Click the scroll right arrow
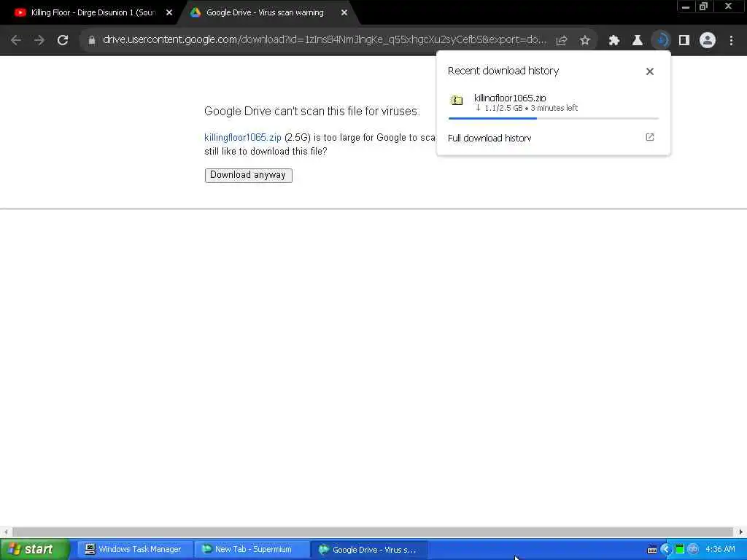This screenshot has width=747, height=560. [741, 532]
